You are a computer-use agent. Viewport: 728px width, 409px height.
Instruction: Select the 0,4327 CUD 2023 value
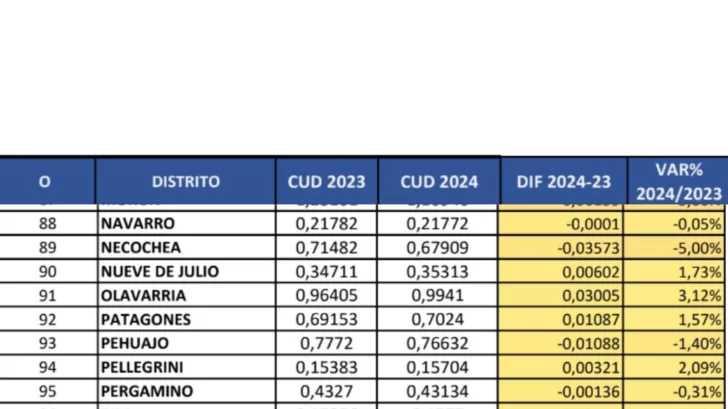pos(326,391)
